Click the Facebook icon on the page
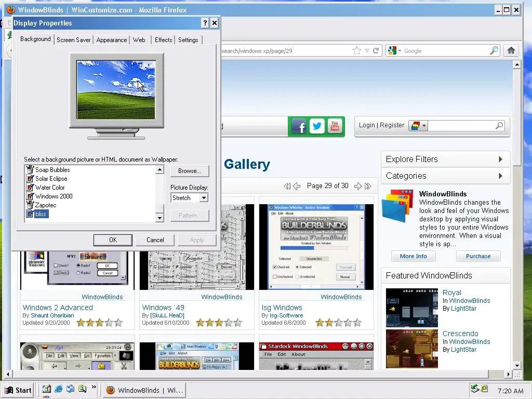This screenshot has height=399, width=532. (299, 126)
